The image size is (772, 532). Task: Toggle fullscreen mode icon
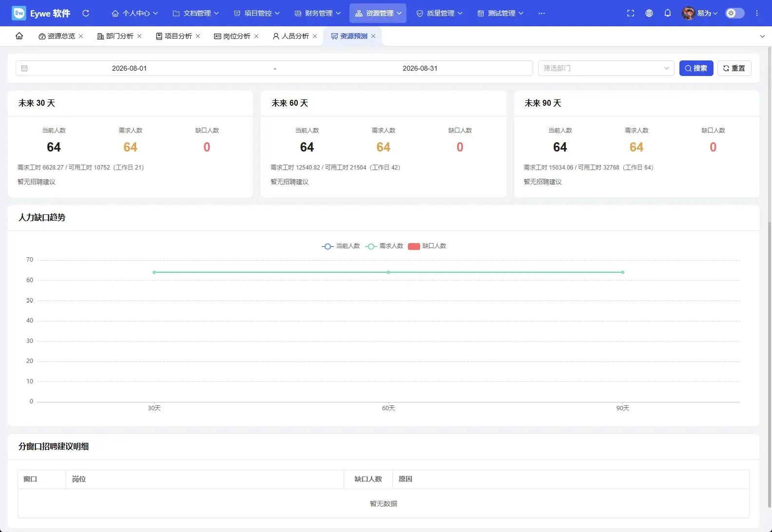(631, 13)
